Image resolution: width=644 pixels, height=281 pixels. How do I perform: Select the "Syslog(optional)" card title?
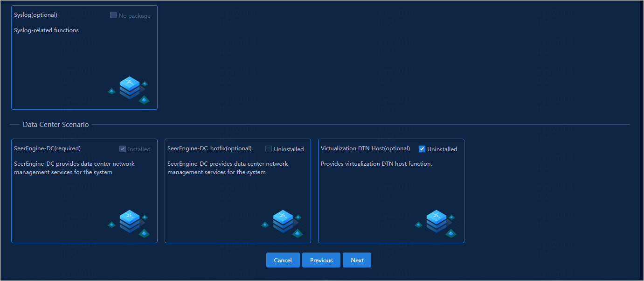point(36,15)
